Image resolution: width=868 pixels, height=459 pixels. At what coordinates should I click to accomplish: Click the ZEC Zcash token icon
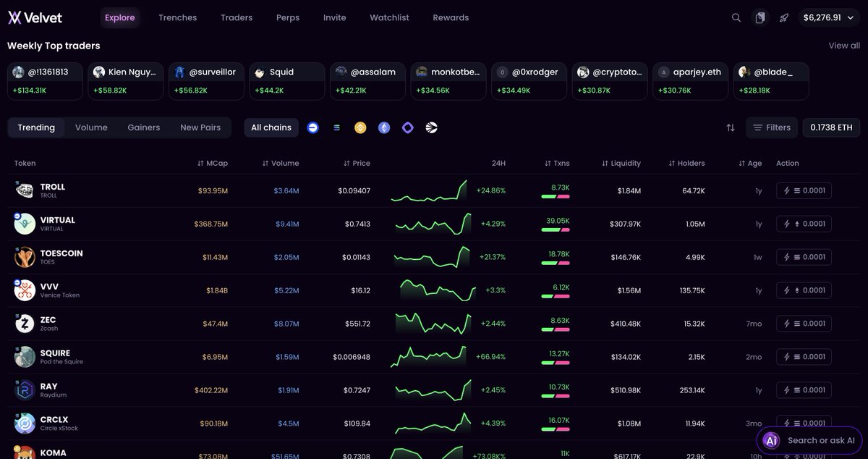click(x=25, y=324)
